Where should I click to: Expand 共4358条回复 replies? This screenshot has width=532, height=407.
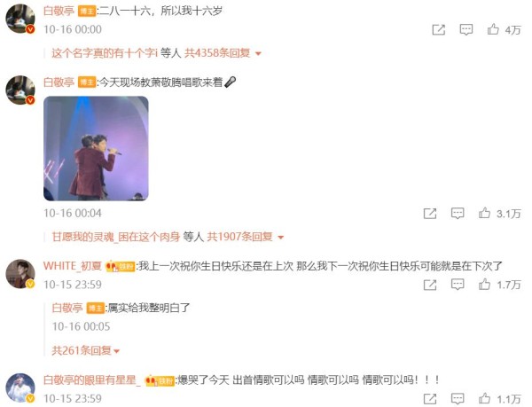223,53
